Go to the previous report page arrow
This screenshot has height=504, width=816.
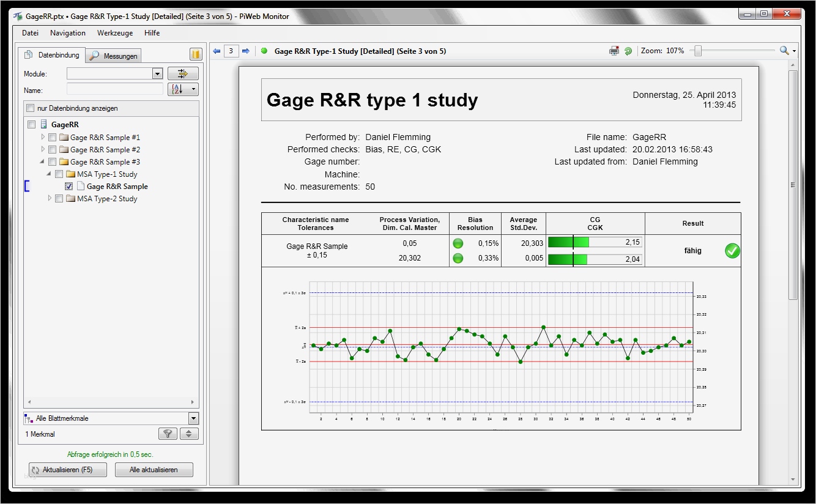coord(217,51)
